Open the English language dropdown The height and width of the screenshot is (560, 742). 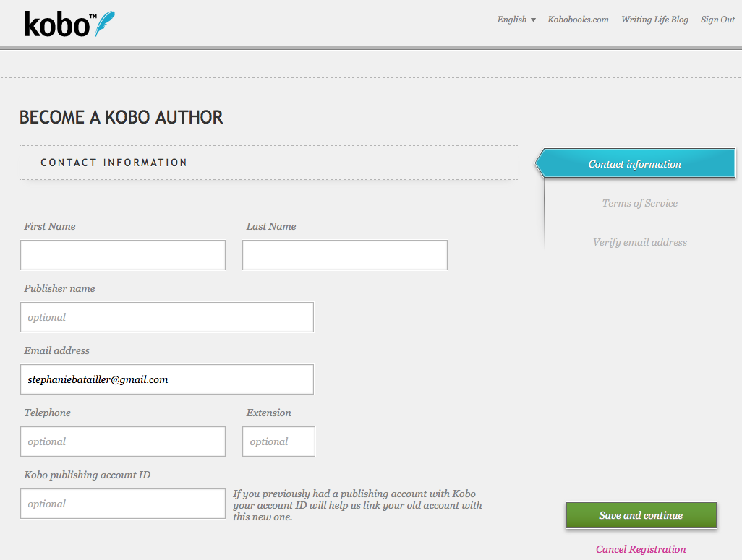point(516,20)
